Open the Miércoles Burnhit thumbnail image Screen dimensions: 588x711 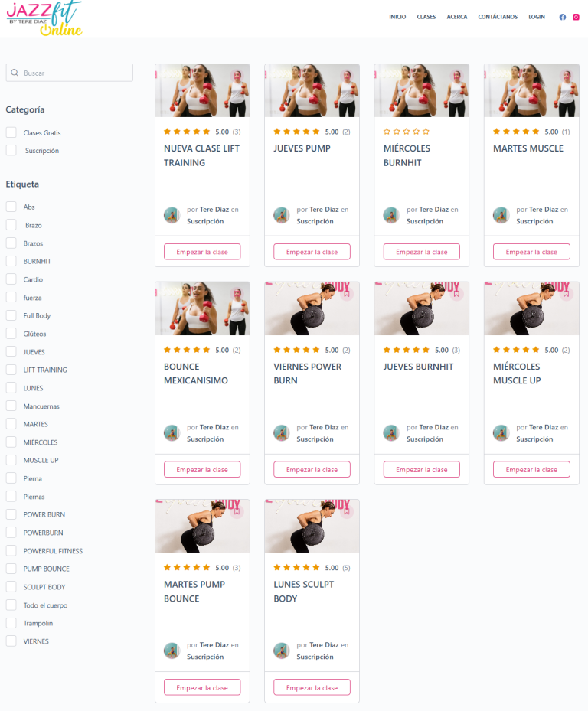click(x=422, y=90)
